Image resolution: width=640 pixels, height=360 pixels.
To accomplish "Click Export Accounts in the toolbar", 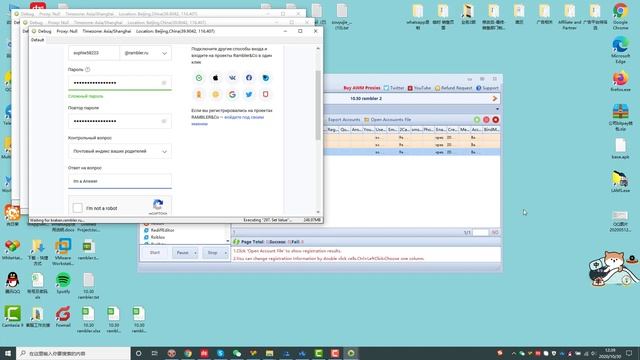I will [x=344, y=120].
